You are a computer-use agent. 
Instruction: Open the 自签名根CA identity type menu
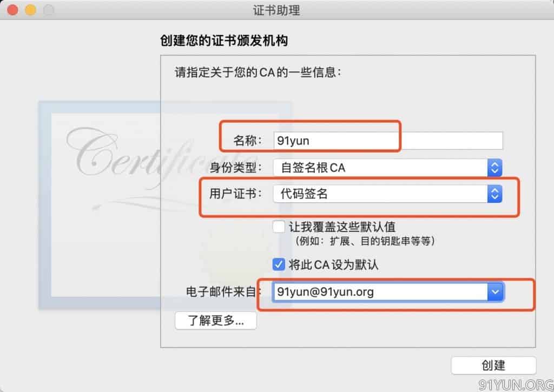[x=387, y=168]
